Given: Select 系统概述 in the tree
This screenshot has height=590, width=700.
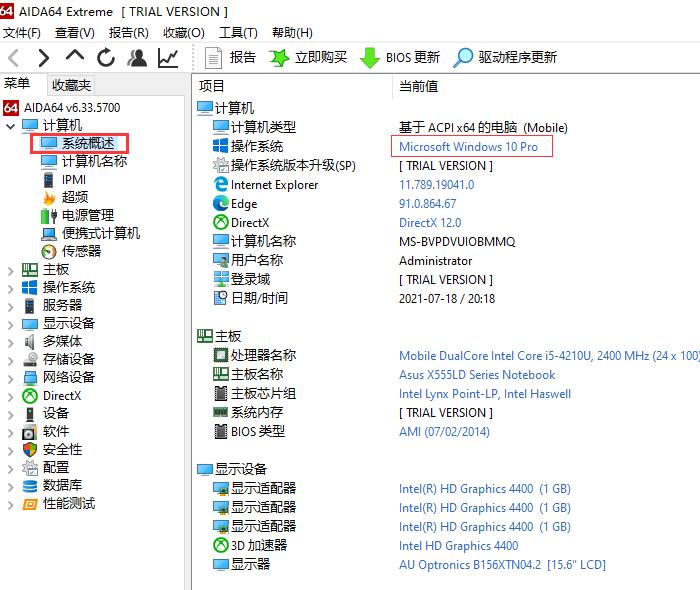Looking at the screenshot, I should [78, 143].
